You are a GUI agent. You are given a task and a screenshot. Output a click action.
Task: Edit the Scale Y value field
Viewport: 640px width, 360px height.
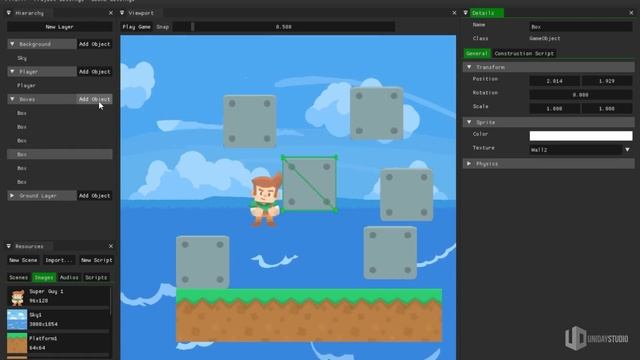point(607,109)
